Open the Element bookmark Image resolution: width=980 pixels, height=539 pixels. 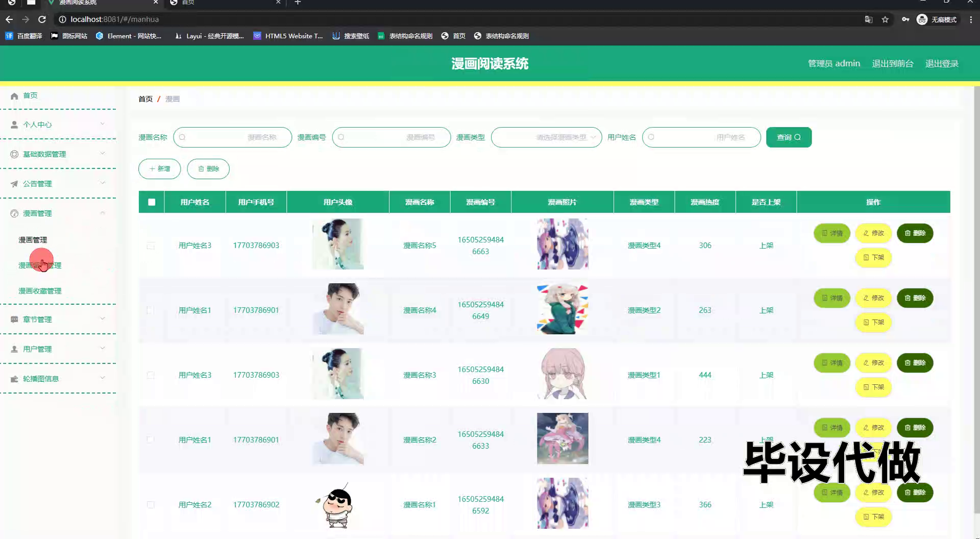(x=128, y=36)
